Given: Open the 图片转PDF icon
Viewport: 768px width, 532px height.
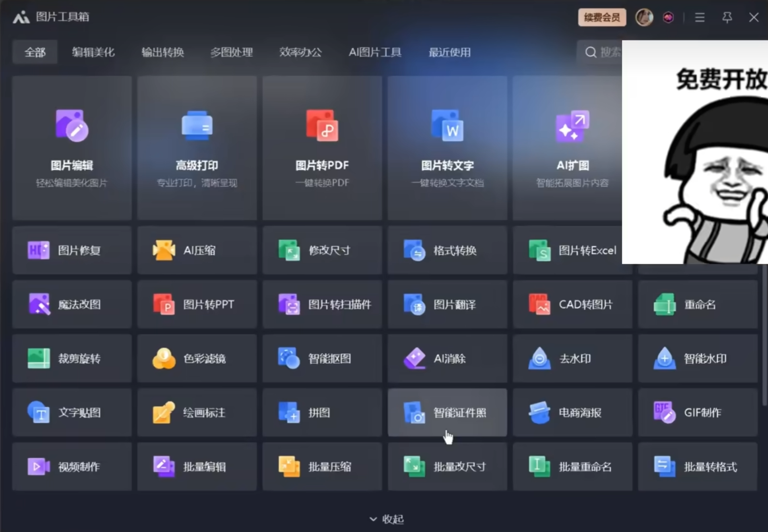Looking at the screenshot, I should [x=322, y=126].
